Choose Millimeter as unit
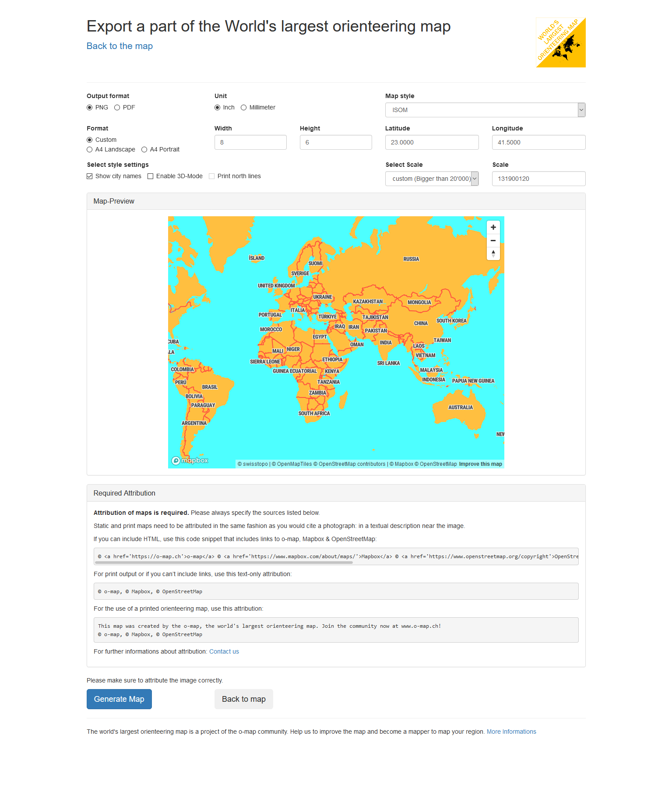This screenshot has height=788, width=672. tap(244, 108)
